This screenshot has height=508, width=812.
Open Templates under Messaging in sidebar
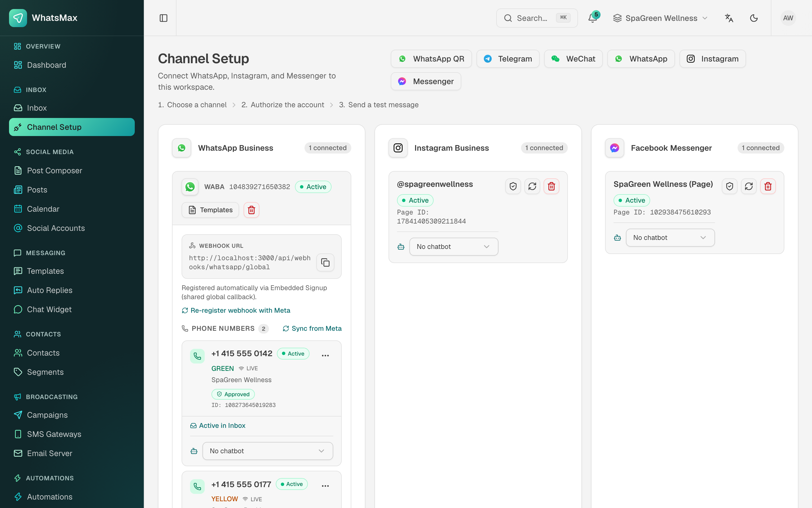[72, 271]
